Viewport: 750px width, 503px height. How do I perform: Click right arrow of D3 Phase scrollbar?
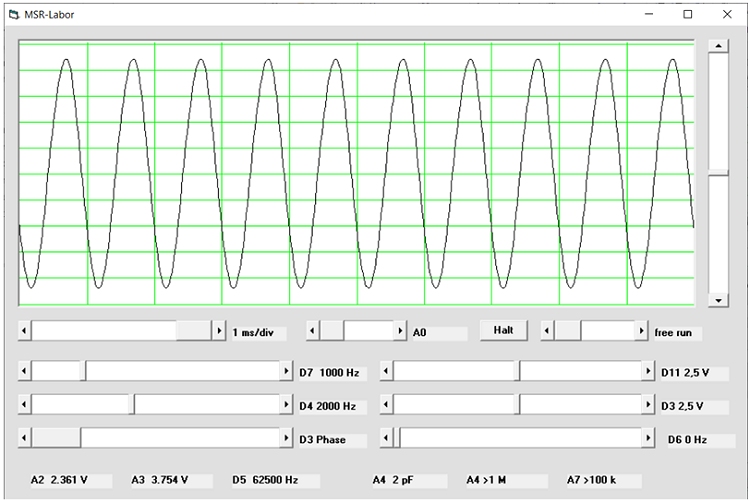coord(287,439)
